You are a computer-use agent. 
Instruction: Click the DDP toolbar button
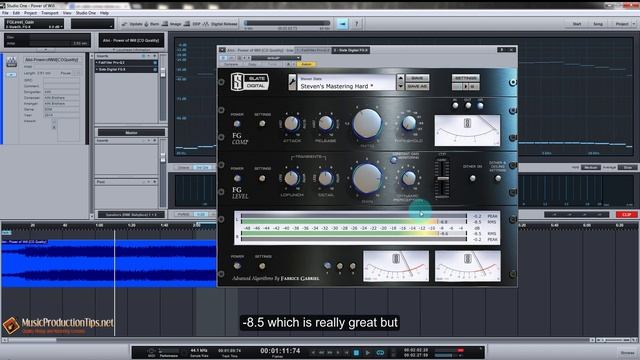(x=192, y=24)
